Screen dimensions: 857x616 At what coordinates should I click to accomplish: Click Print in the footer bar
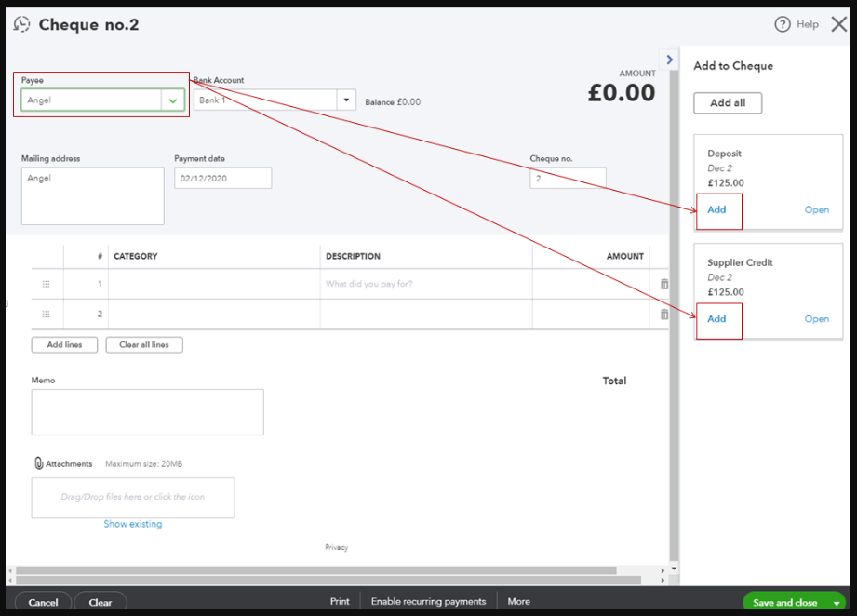340,601
